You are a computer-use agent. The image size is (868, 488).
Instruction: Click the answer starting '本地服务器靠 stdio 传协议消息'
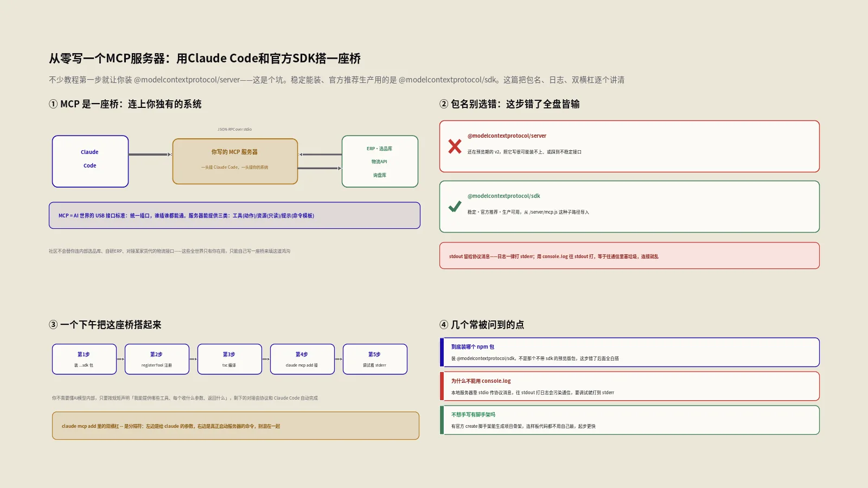[x=533, y=393]
